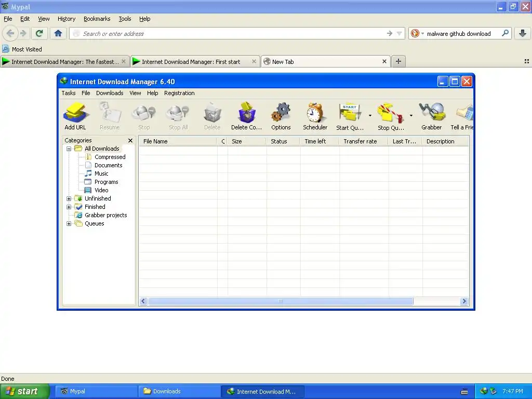Viewport: 532px width, 399px height.
Task: Click the horizontal scrollbar thumb
Action: [x=281, y=301]
